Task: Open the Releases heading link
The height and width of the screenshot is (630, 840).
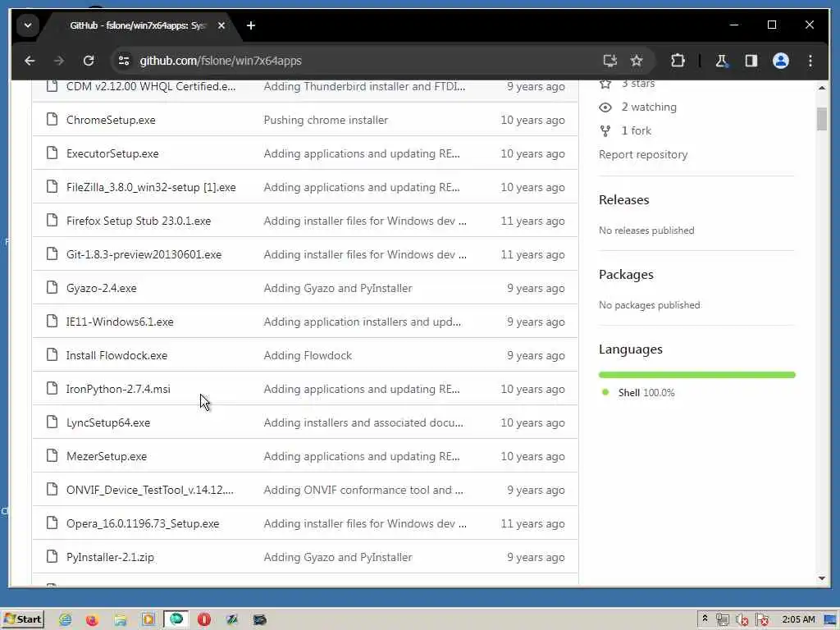Action: tap(623, 200)
